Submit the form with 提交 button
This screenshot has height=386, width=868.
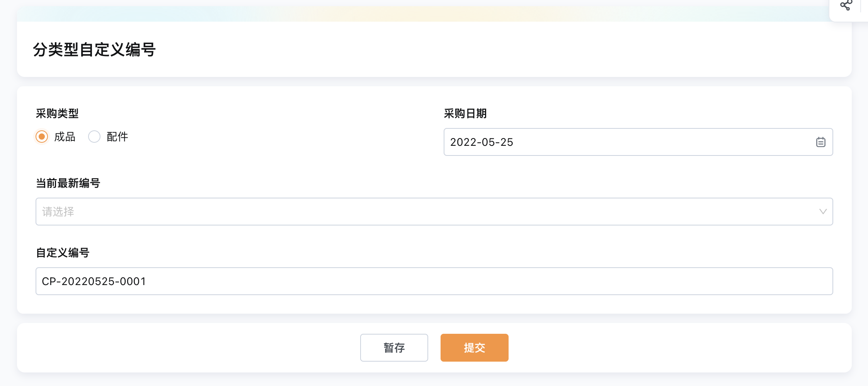475,348
